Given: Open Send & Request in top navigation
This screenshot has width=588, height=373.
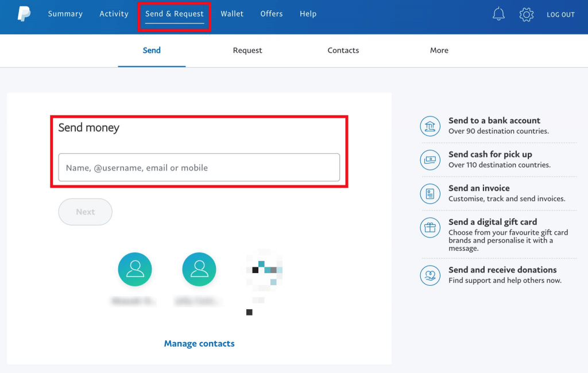Looking at the screenshot, I should (x=175, y=14).
